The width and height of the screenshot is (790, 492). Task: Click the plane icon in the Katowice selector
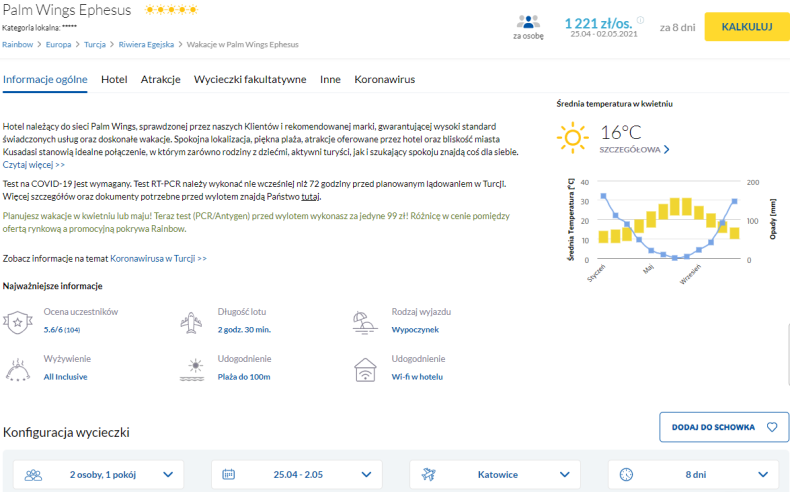tap(429, 474)
